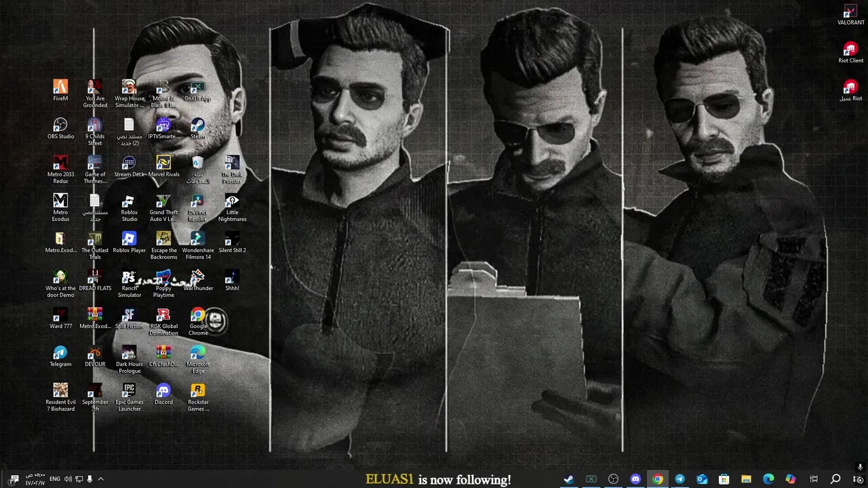Screen dimensions: 868x488
Task: Open The Outlast Trials shortcut
Action: (x=95, y=246)
